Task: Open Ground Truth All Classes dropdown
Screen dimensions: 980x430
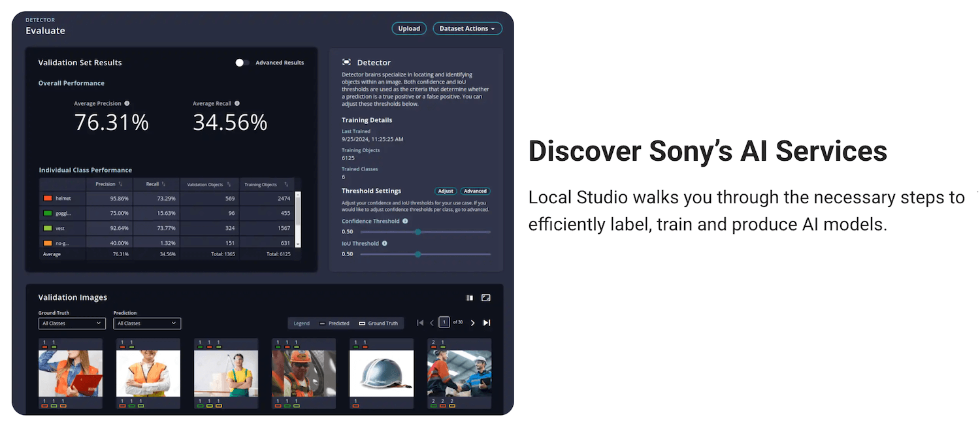Action: click(72, 323)
